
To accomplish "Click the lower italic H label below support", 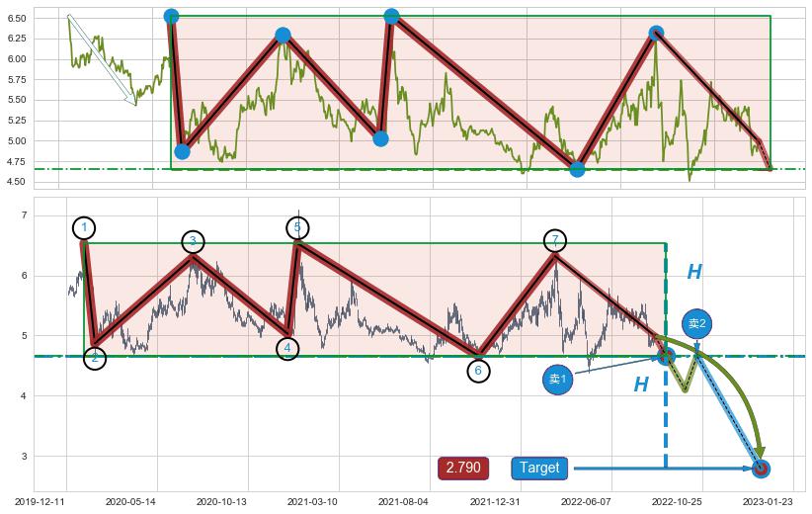I will [x=641, y=385].
